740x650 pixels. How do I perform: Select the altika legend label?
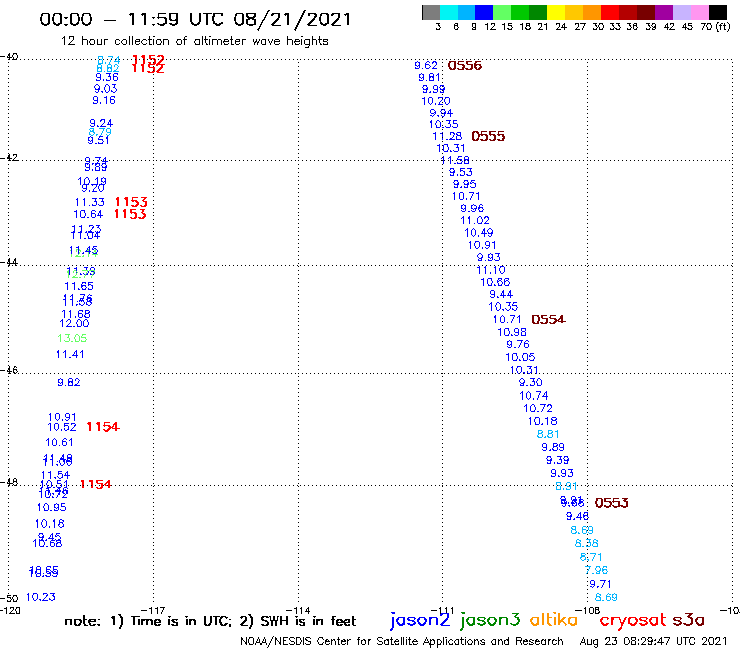(x=553, y=619)
